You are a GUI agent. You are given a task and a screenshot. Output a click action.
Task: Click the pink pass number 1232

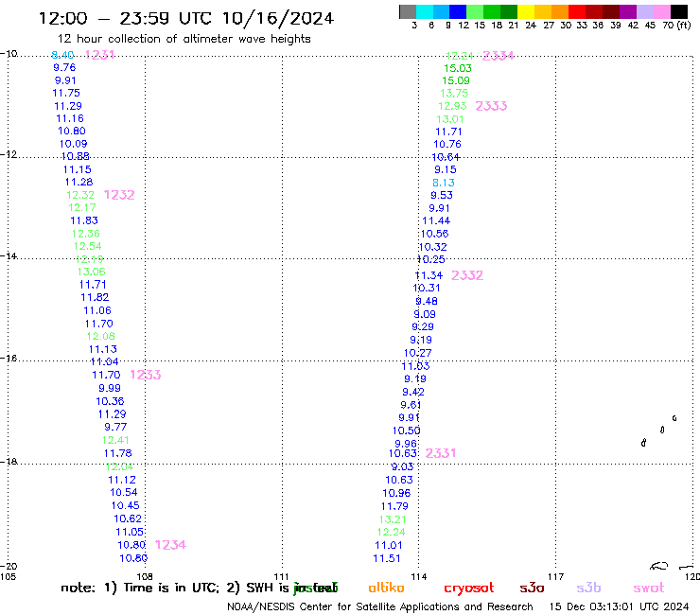[x=119, y=195]
